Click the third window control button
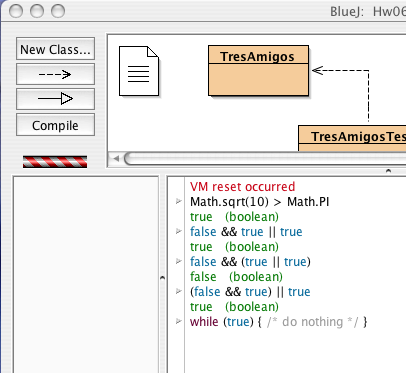The width and height of the screenshot is (406, 373). pos(58,11)
